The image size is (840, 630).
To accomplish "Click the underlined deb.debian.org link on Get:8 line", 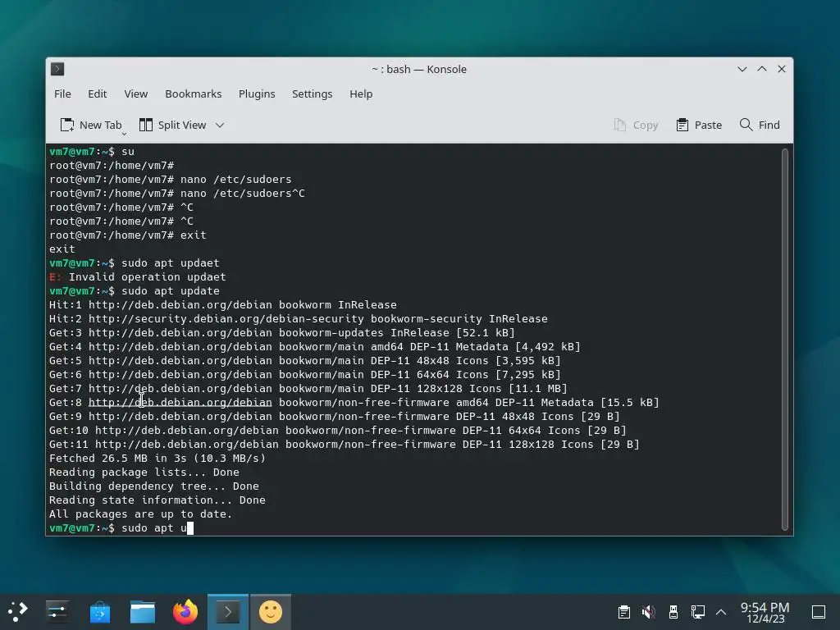I will 180,402.
